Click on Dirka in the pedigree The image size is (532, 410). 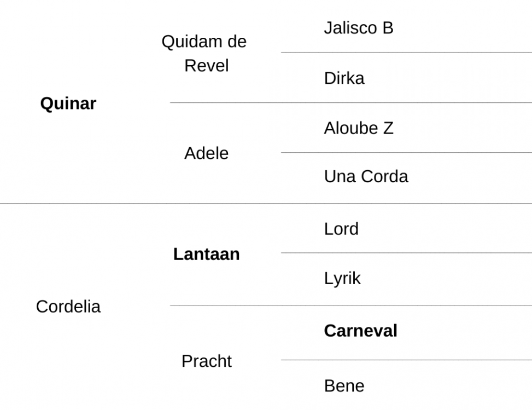(344, 78)
